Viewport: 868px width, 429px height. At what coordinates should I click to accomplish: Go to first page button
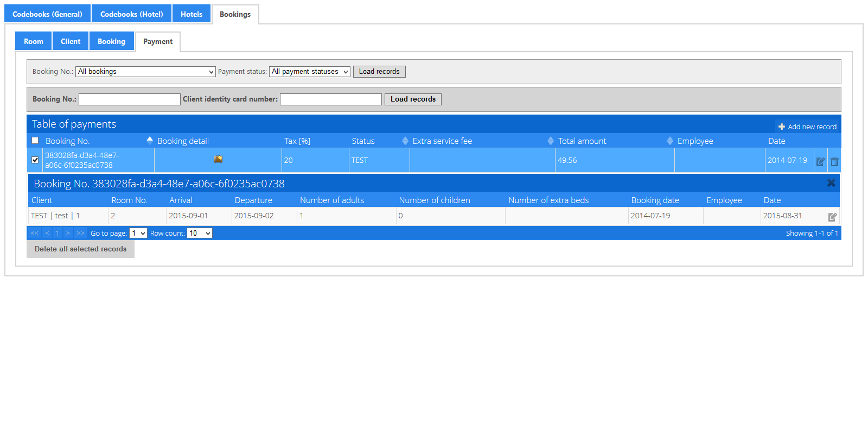coord(35,233)
